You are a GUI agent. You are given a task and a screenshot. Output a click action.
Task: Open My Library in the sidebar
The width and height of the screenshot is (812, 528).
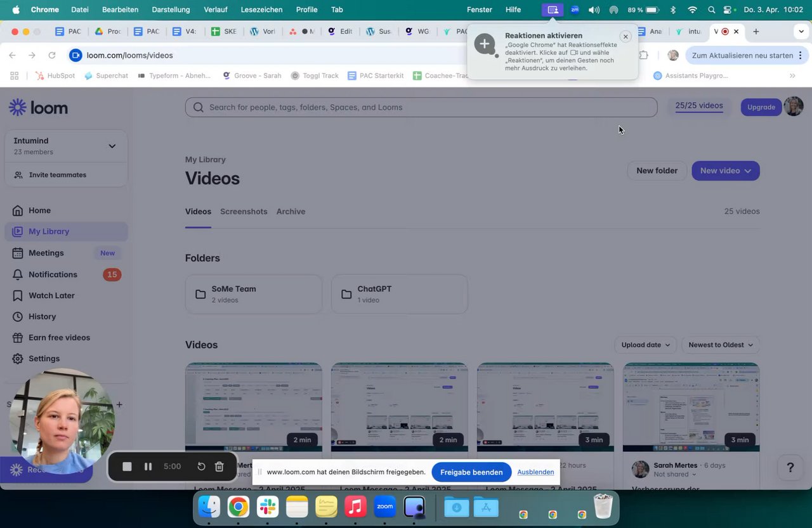[x=67, y=231]
